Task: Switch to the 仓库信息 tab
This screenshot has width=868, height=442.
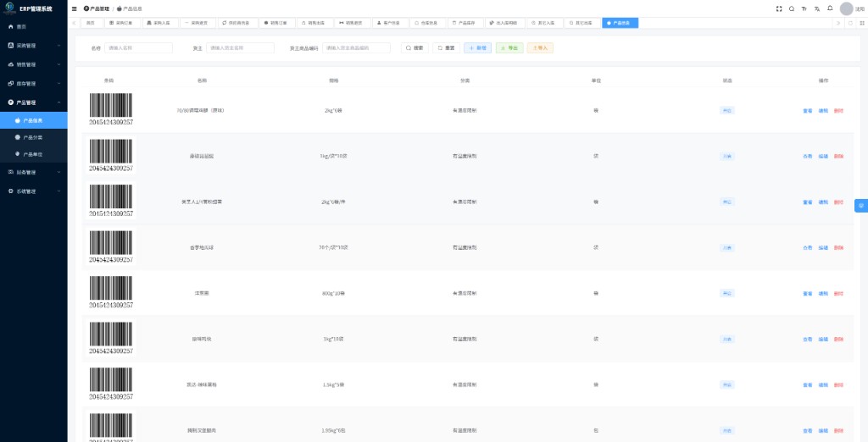Action: (427, 23)
